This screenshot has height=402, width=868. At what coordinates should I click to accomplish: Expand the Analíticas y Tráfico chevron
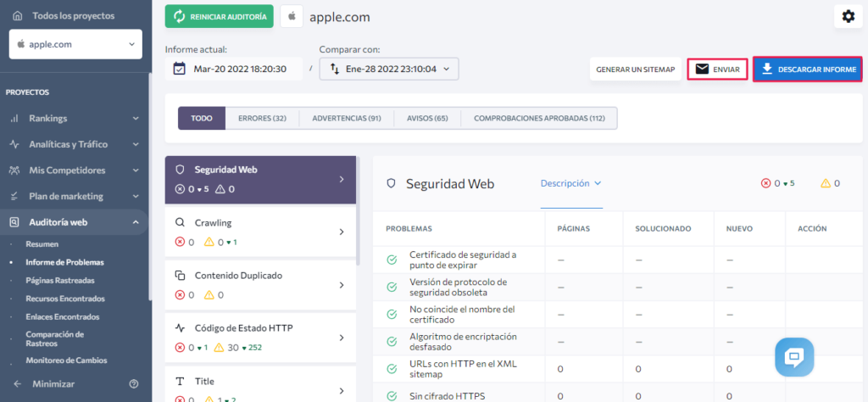point(136,144)
